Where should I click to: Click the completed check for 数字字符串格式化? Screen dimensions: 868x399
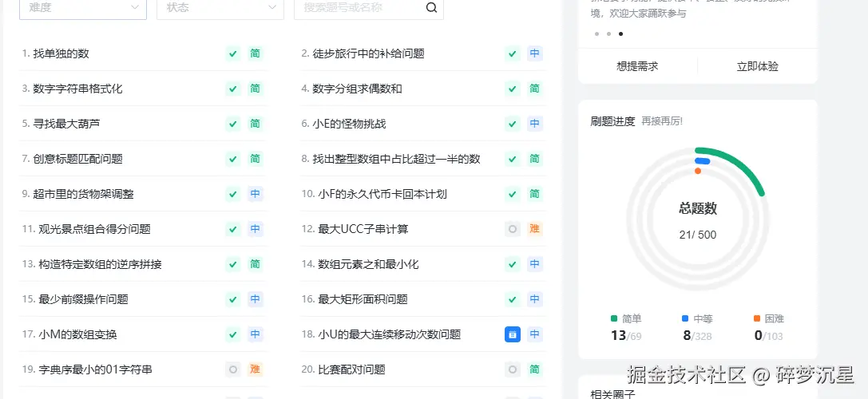click(x=233, y=89)
